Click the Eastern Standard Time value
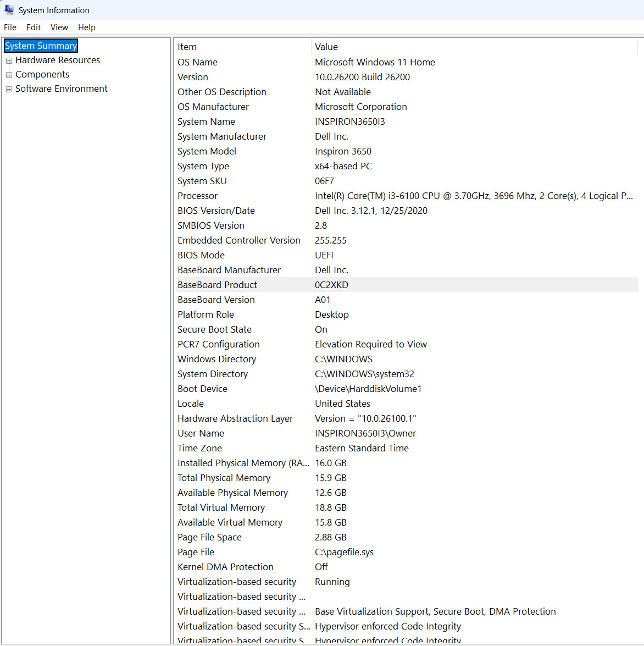 click(362, 448)
